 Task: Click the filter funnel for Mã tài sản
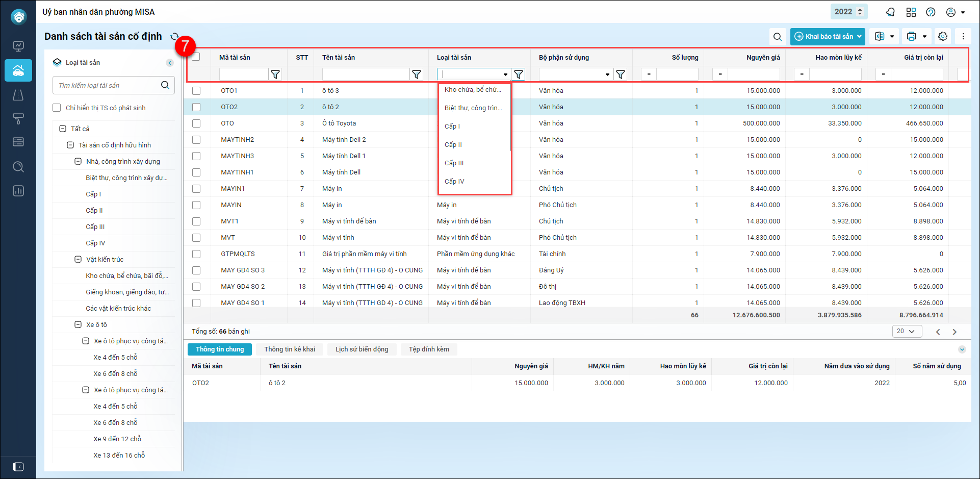point(275,74)
